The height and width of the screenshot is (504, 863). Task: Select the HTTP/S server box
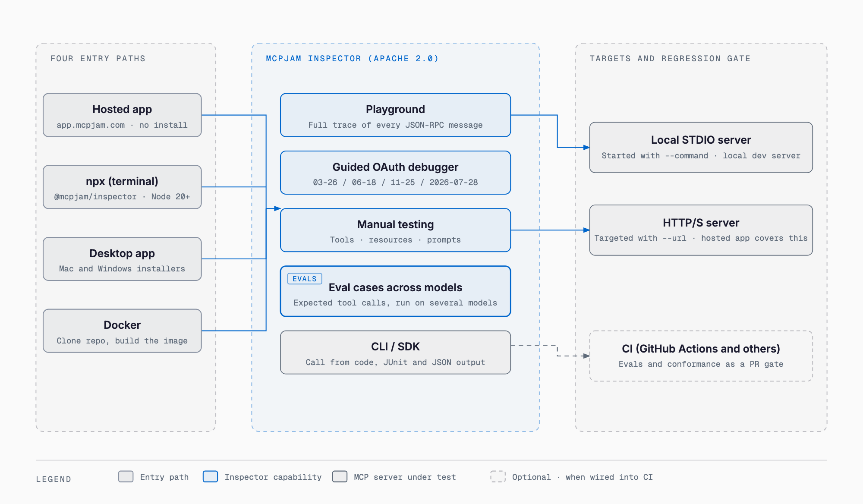(x=701, y=230)
